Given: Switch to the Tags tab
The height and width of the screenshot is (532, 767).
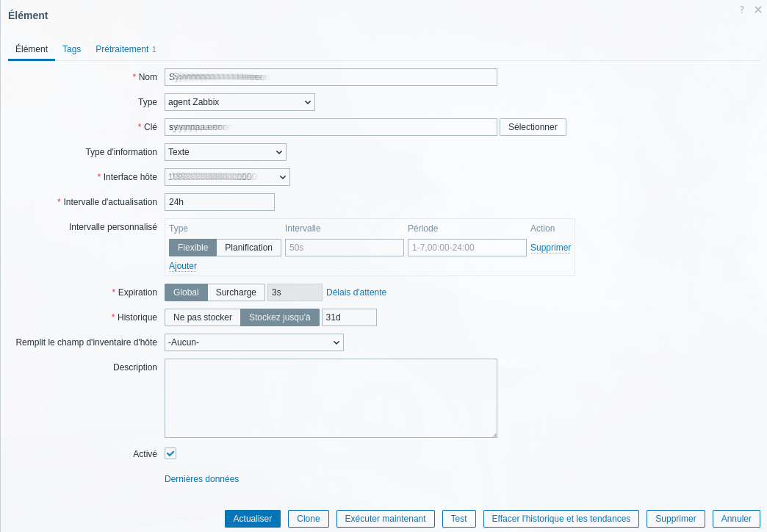Looking at the screenshot, I should [x=71, y=49].
